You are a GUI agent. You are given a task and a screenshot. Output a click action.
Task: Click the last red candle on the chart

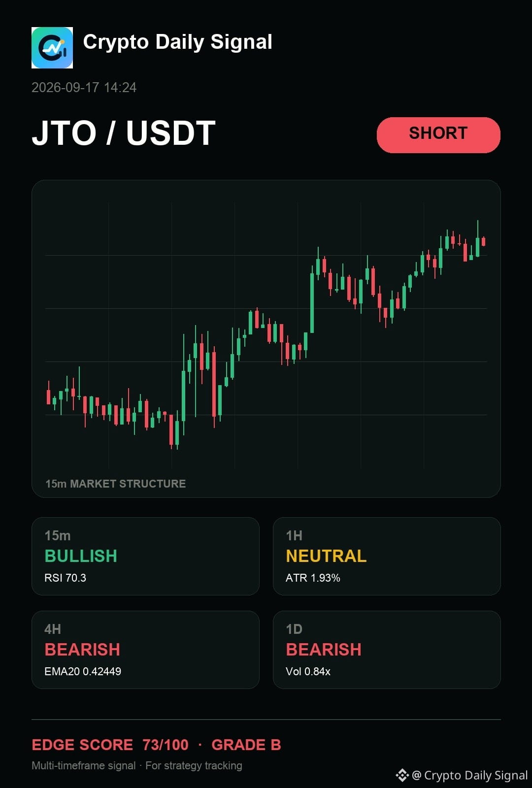[484, 241]
